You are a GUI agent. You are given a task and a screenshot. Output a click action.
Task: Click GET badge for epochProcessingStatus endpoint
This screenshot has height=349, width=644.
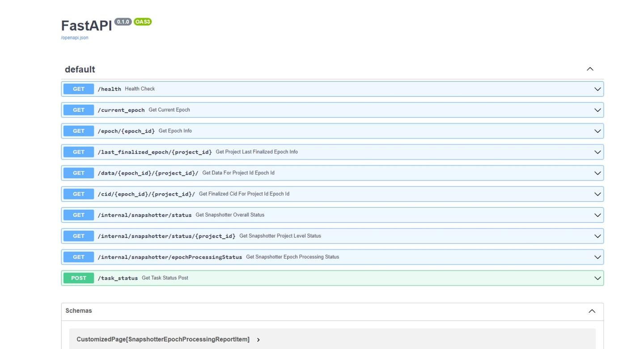[79, 257]
